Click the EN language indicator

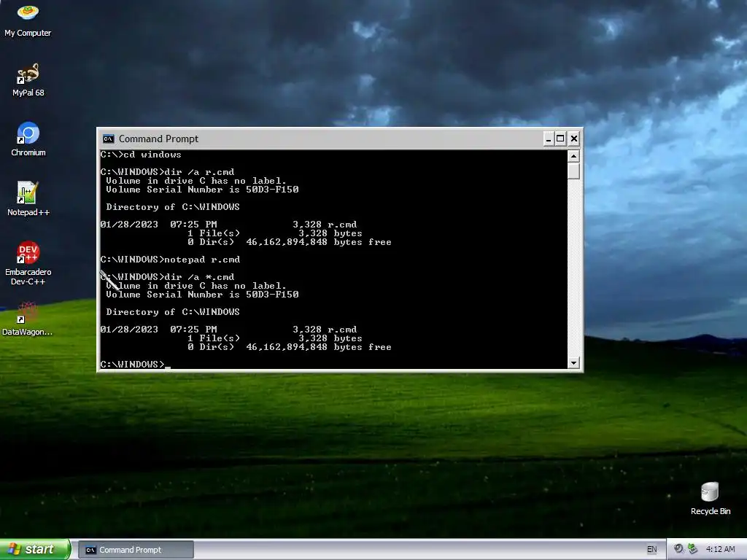coord(651,549)
